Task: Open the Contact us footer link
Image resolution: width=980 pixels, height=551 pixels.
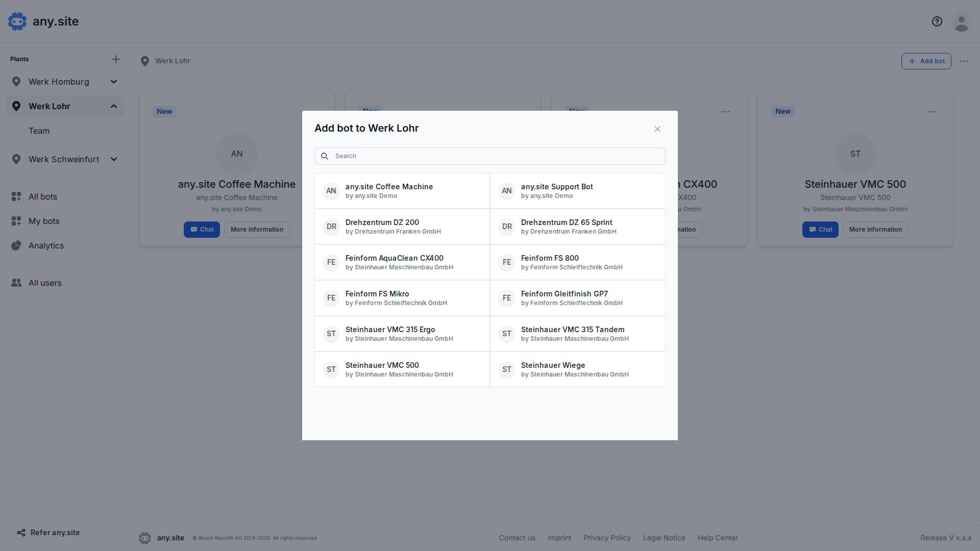Action: tap(517, 538)
